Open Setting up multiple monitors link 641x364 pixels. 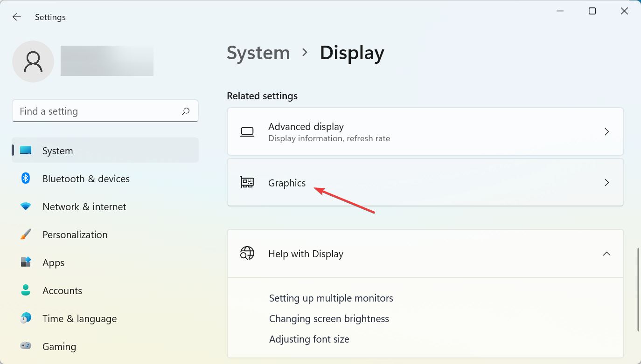coord(331,298)
